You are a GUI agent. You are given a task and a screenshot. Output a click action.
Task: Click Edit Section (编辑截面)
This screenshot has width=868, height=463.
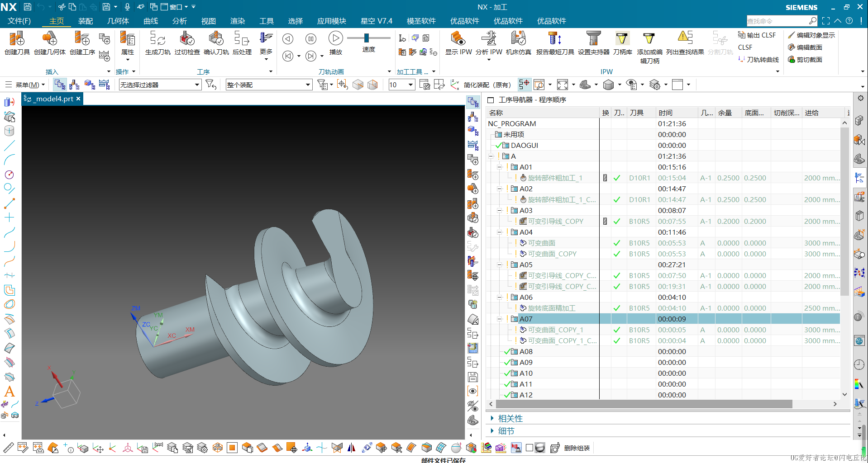pos(805,47)
